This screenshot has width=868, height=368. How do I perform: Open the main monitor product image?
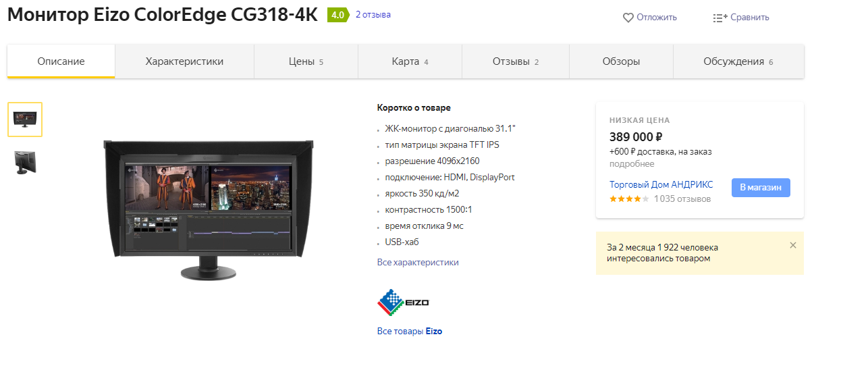coord(207,209)
